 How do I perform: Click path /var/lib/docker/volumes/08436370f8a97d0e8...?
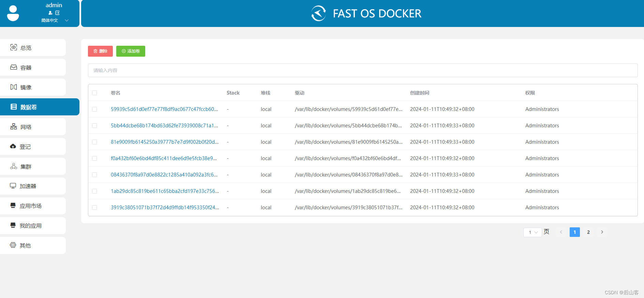pyautogui.click(x=349, y=175)
